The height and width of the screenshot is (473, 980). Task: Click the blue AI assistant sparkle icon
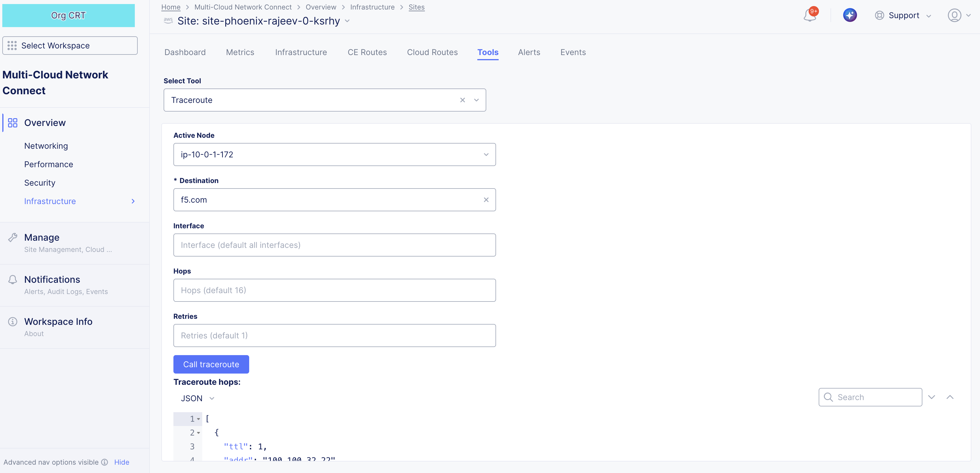(x=850, y=15)
